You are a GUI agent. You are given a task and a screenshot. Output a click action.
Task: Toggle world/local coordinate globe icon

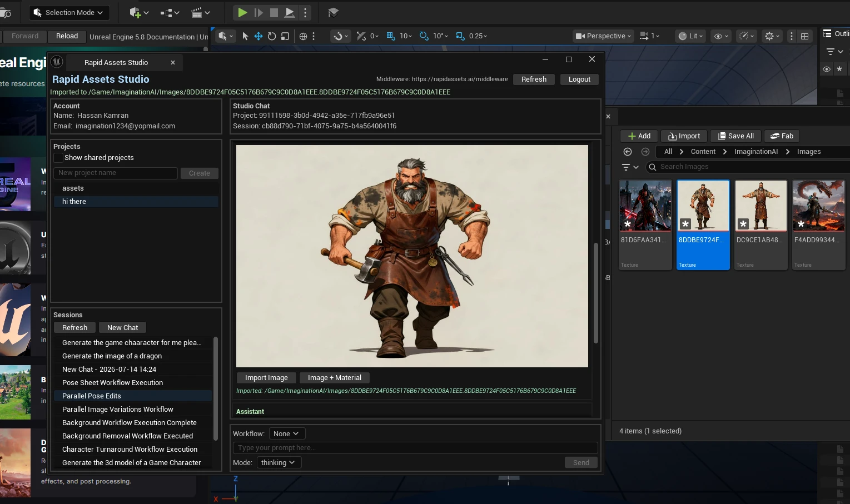click(303, 36)
